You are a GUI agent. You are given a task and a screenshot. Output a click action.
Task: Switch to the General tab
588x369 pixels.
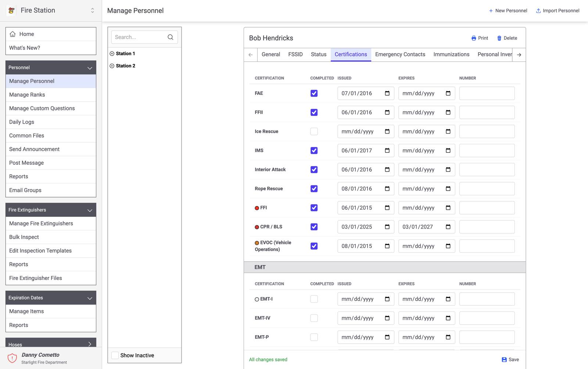point(271,54)
